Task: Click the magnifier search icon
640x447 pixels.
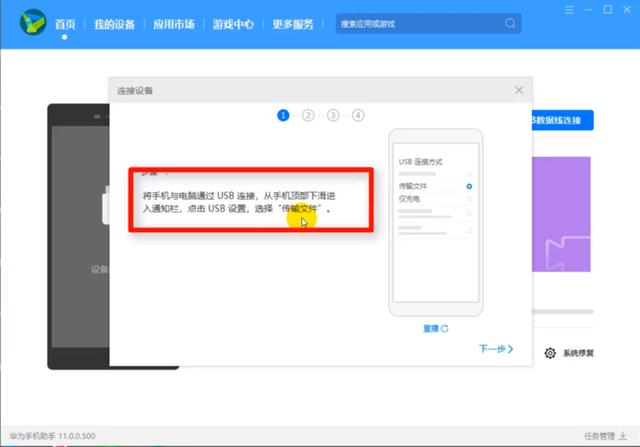Action: click(510, 23)
